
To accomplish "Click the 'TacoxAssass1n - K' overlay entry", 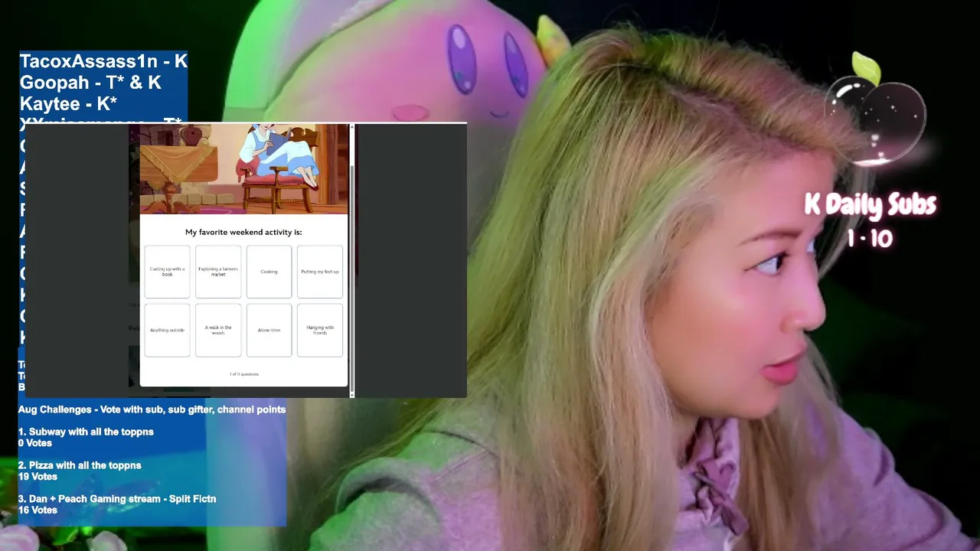I will pyautogui.click(x=103, y=61).
